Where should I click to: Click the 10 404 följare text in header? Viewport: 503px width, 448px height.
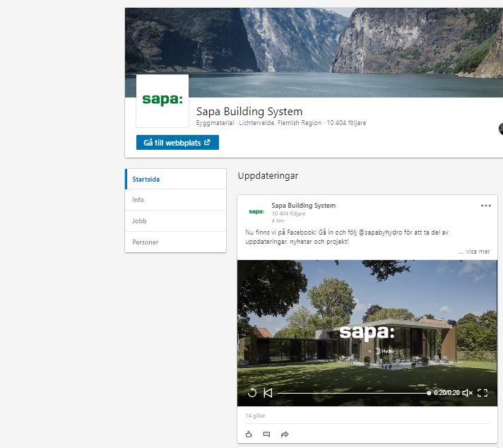(346, 123)
